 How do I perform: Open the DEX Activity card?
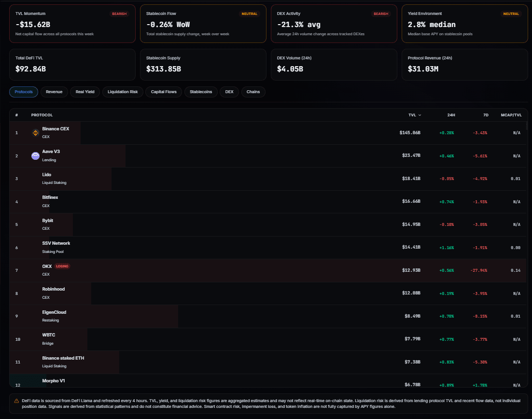coord(334,24)
